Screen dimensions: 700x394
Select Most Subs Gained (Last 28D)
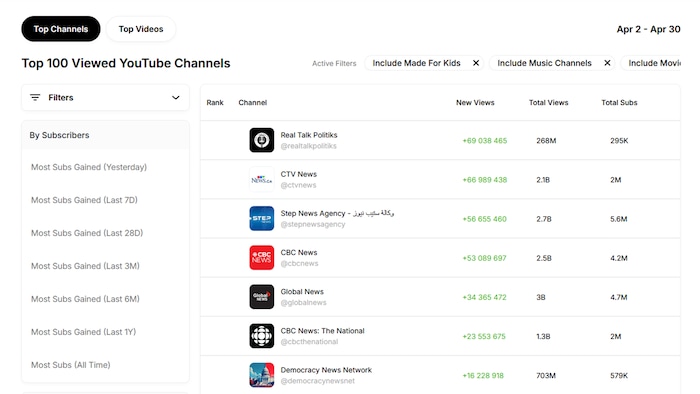coord(87,233)
